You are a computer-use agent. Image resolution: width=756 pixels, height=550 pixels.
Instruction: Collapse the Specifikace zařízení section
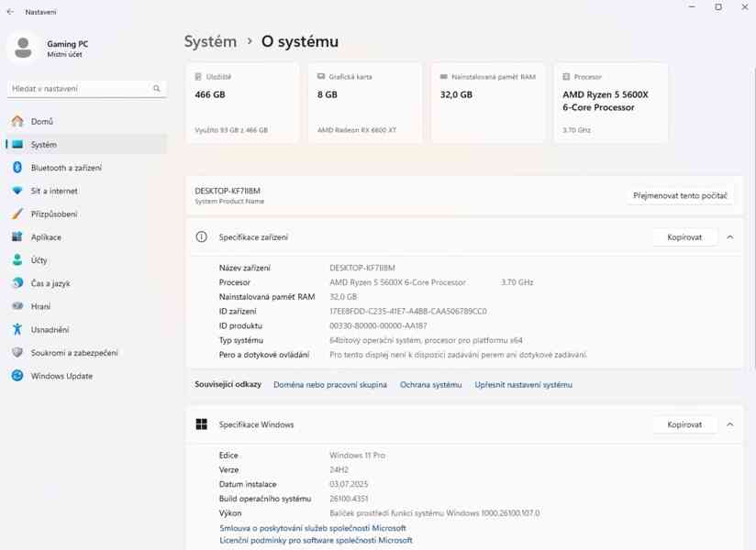click(x=730, y=236)
